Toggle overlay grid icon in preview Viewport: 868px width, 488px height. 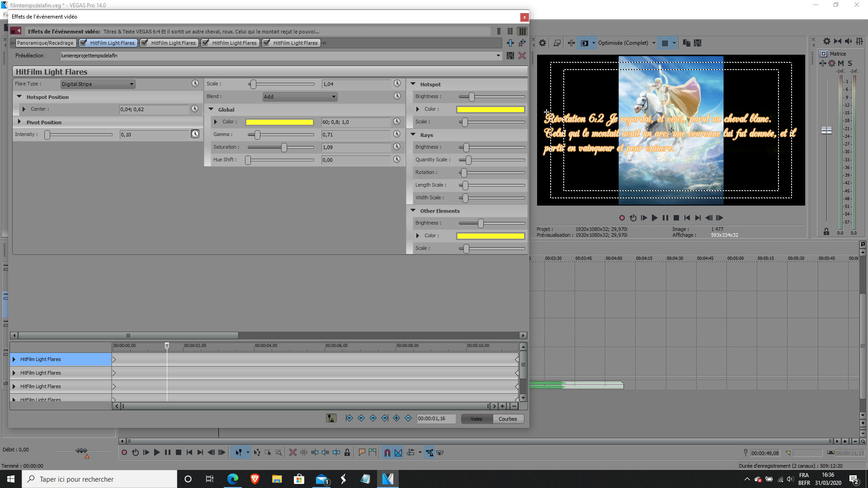tap(665, 43)
